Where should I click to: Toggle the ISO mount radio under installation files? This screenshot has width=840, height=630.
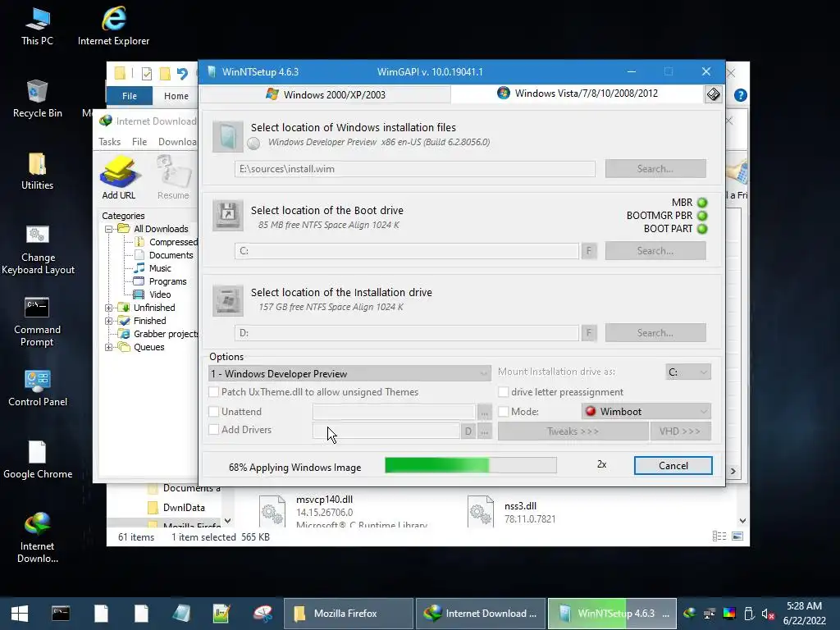253,143
